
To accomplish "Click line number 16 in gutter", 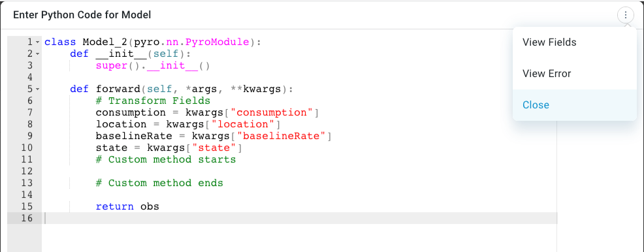I will tap(27, 218).
